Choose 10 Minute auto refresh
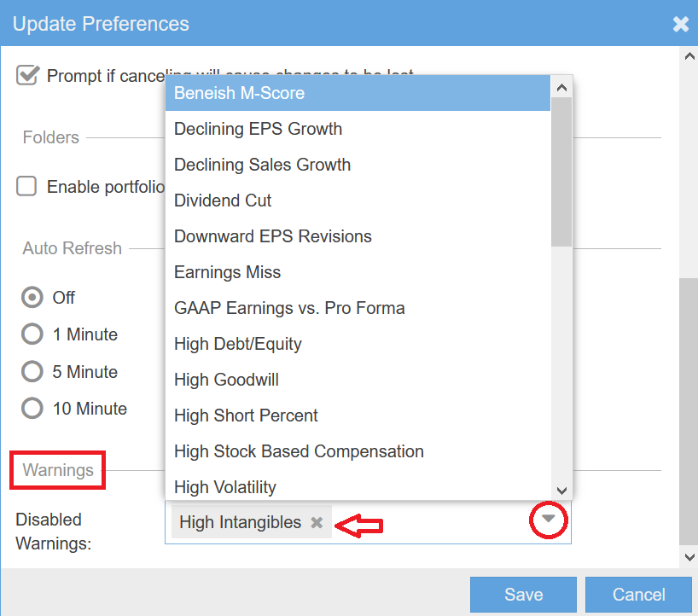This screenshot has height=616, width=698. [x=32, y=409]
